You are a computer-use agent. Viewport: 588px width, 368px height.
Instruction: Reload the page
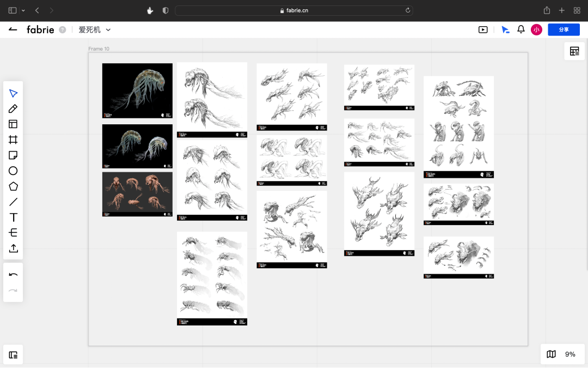(408, 10)
